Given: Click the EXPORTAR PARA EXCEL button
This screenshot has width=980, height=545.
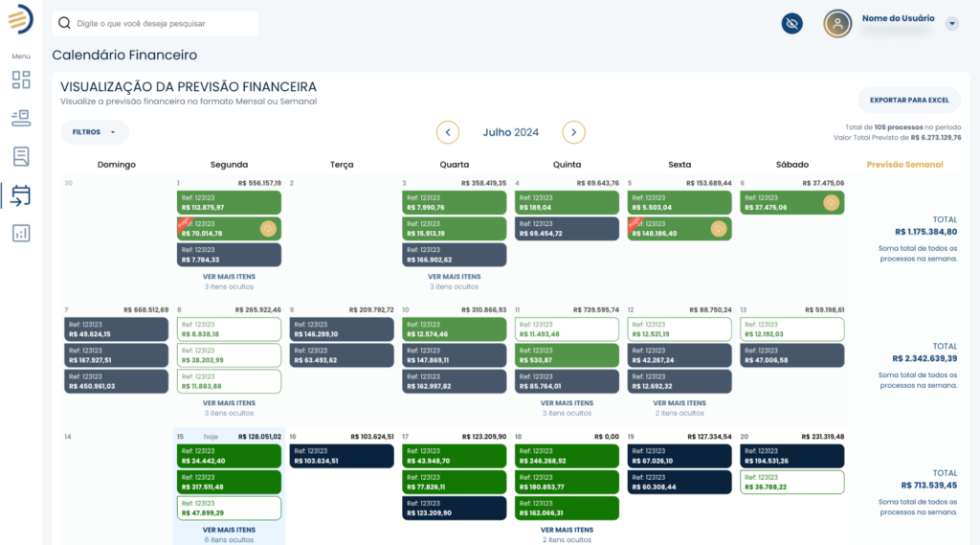Looking at the screenshot, I should tap(908, 100).
